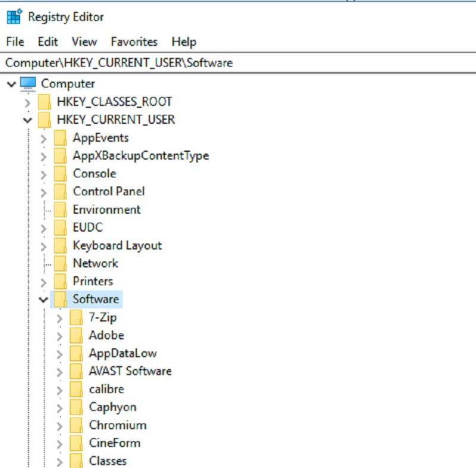Select the AVAST Software key label
The width and height of the screenshot is (476, 468).
click(x=130, y=371)
